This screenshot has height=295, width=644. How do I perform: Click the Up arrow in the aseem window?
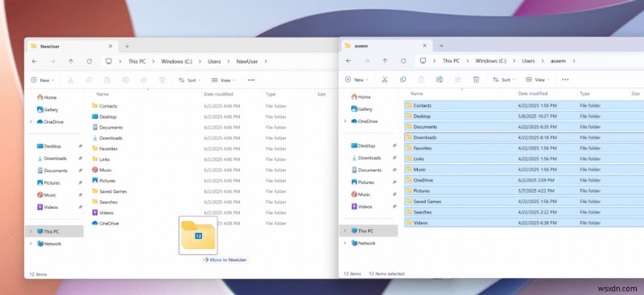tap(385, 61)
